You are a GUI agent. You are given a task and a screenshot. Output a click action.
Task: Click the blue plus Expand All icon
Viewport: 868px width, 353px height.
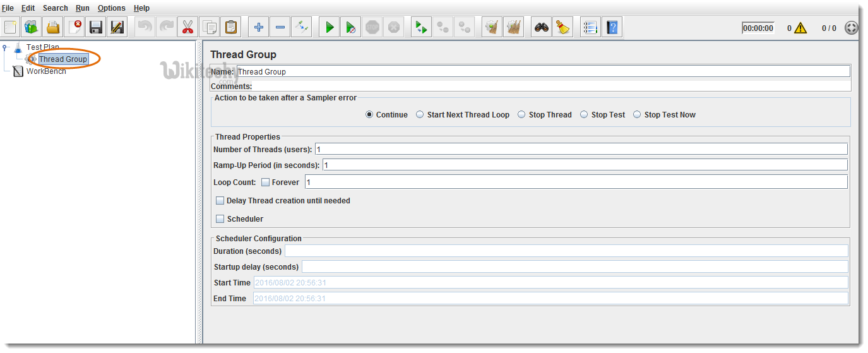(x=259, y=27)
